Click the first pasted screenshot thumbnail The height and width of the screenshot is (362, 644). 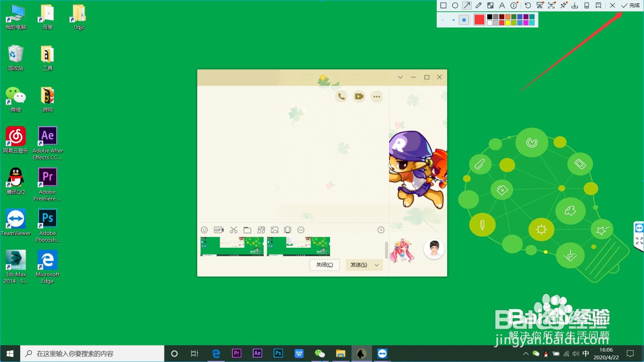click(232, 247)
